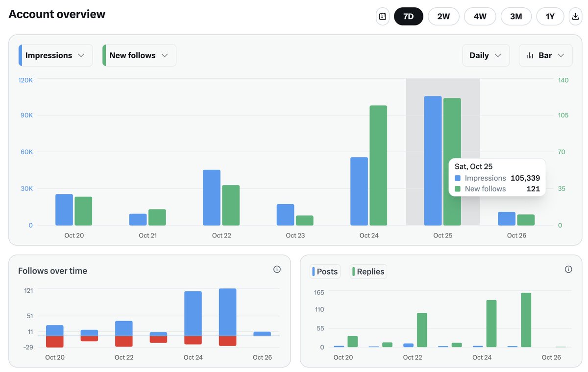
Task: Open the Daily granularity dropdown
Action: click(486, 55)
